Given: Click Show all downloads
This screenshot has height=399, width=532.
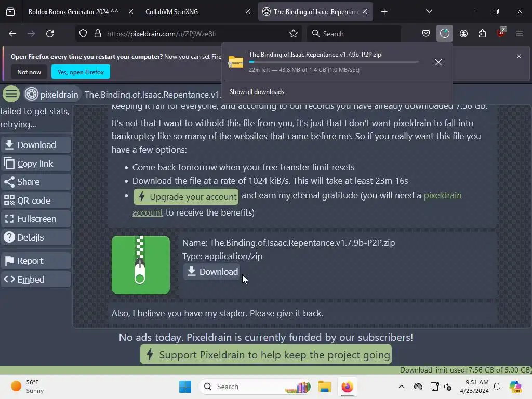Looking at the screenshot, I should tap(257, 92).
